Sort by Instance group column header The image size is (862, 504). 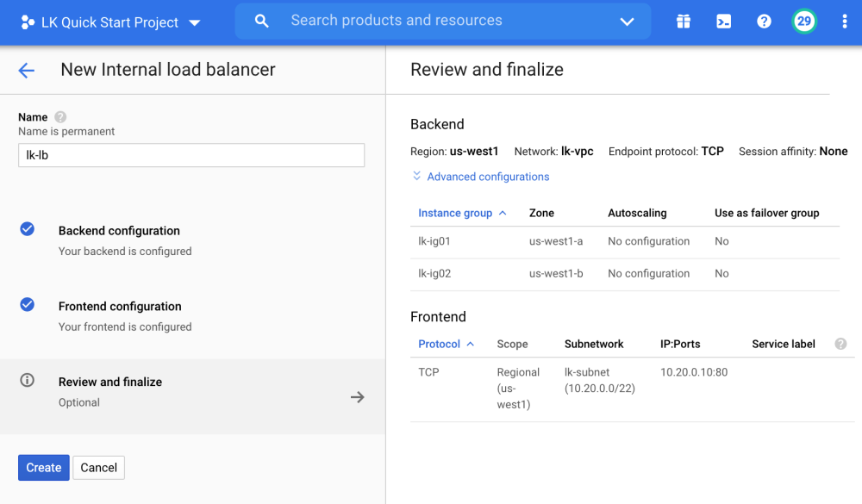pos(455,213)
